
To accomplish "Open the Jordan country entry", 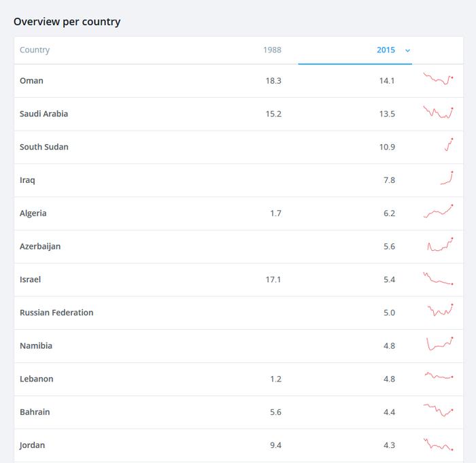I will tap(32, 445).
